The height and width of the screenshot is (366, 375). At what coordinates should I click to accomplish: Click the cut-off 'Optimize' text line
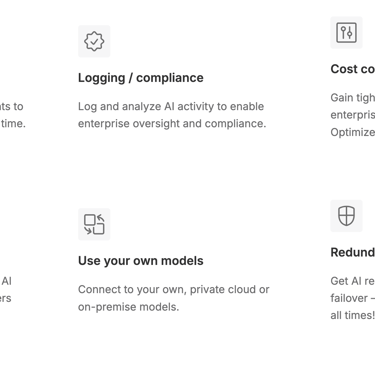(x=353, y=132)
